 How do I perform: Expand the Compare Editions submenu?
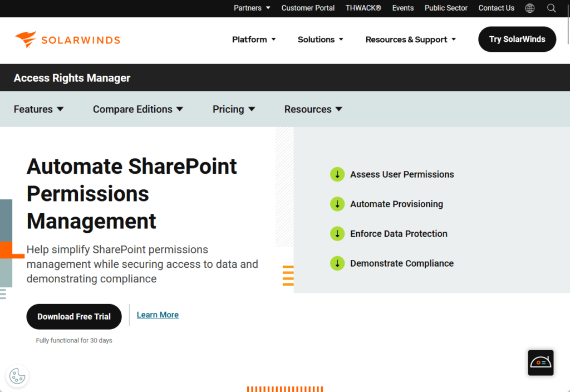click(x=138, y=109)
